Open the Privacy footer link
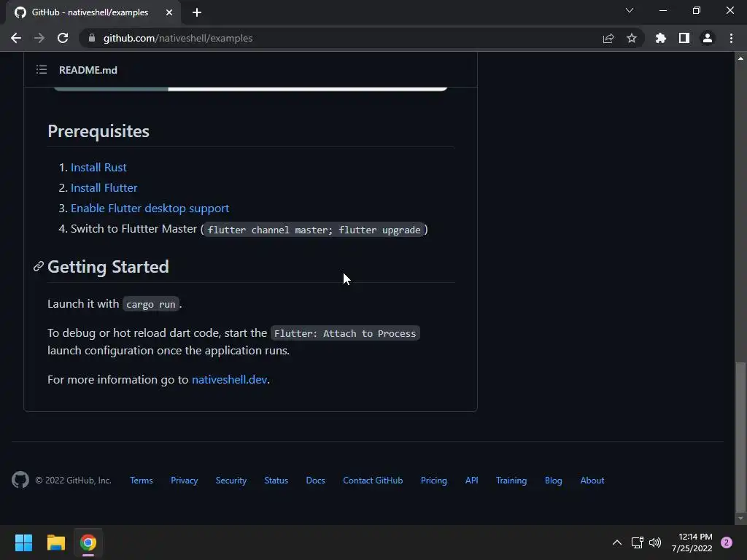 [x=185, y=481]
